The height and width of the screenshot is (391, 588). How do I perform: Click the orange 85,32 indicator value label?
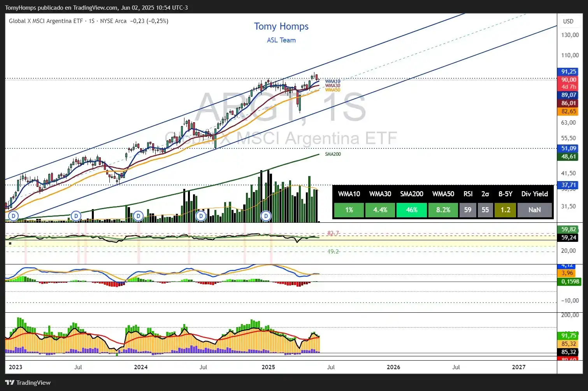click(x=568, y=344)
